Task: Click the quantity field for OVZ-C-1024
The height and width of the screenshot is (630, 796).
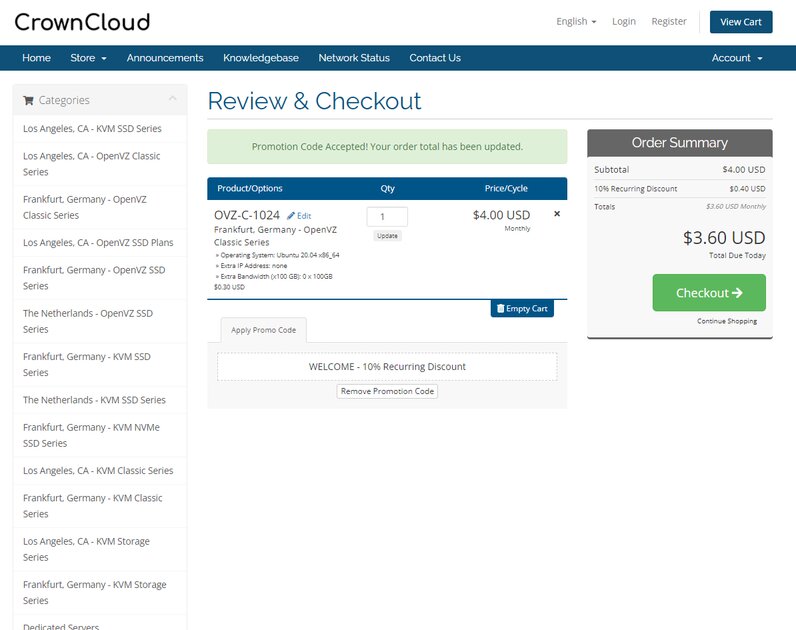Action: pyautogui.click(x=387, y=217)
